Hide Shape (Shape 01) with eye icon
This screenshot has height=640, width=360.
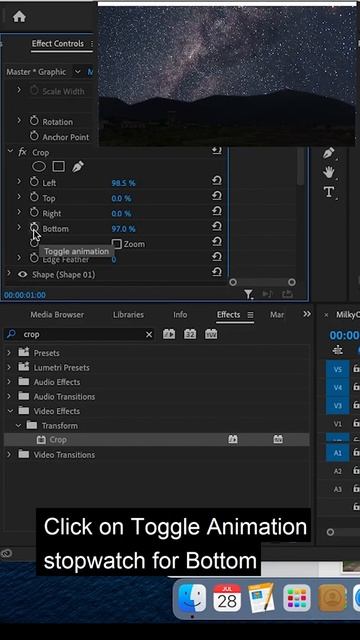click(x=22, y=274)
